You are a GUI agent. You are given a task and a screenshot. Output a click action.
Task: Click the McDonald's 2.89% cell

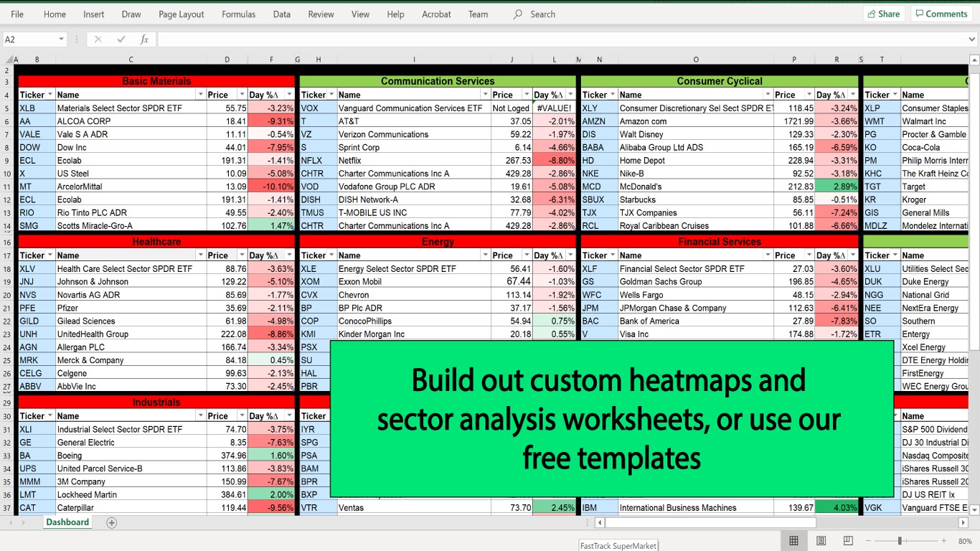tap(837, 187)
